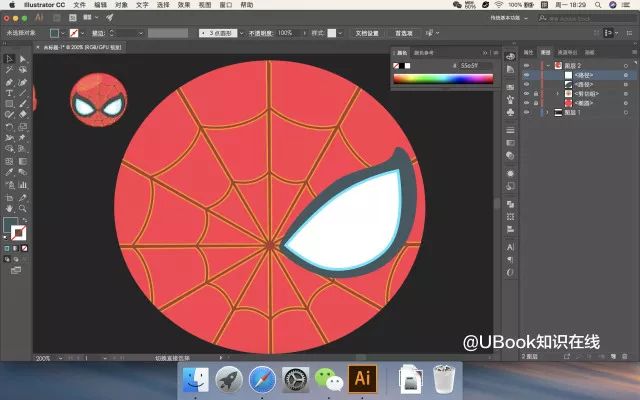Select the Selection (black arrow) tool

tap(9, 59)
